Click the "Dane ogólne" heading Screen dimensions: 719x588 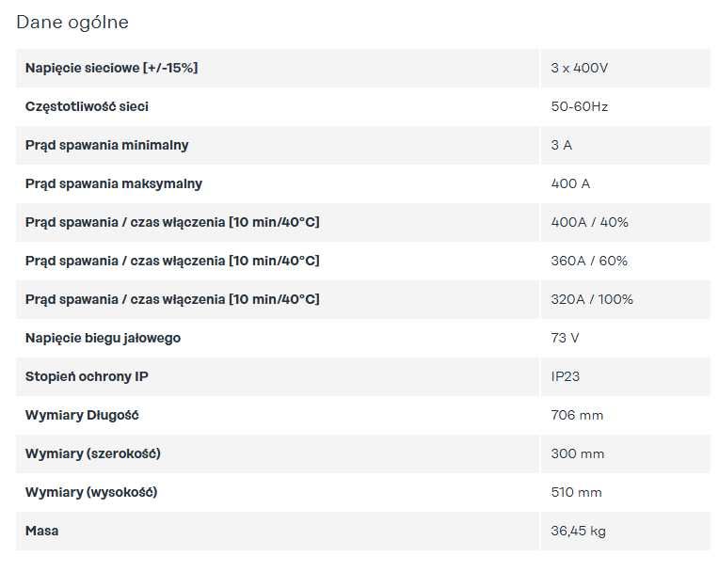(72, 22)
